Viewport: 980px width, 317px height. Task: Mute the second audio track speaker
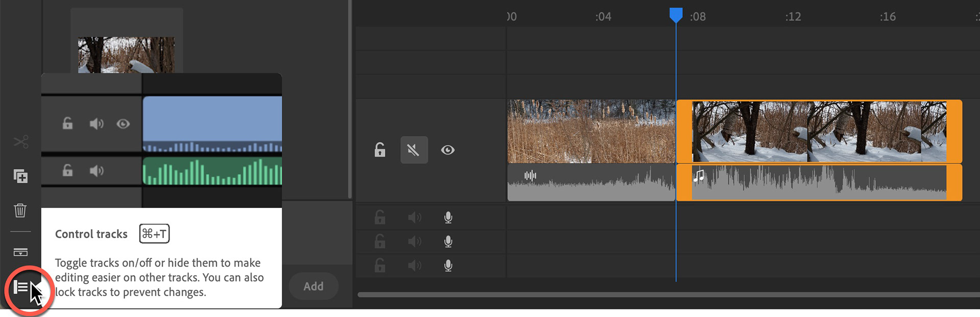414,241
